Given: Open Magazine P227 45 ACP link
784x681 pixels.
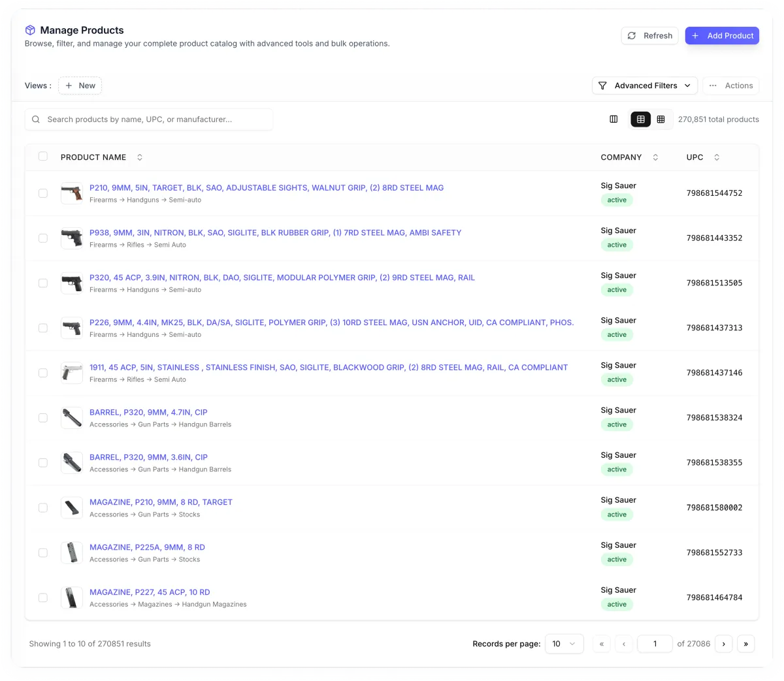Looking at the screenshot, I should tap(150, 593).
